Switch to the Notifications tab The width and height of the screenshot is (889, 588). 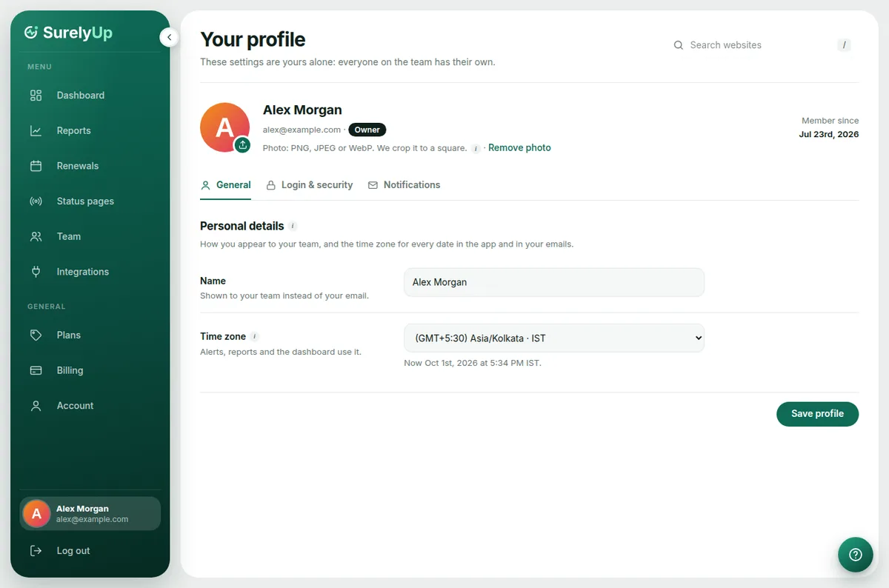404,185
